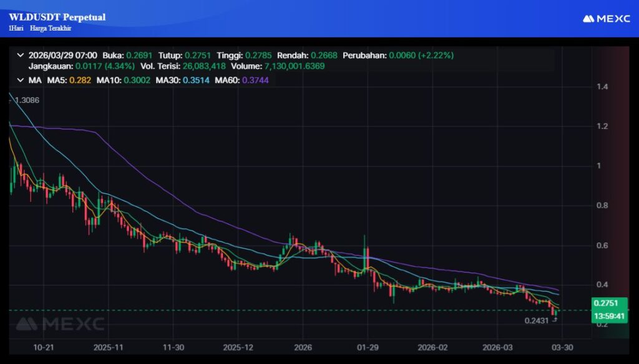Click the orange MA5 value 0.282

pyautogui.click(x=79, y=80)
